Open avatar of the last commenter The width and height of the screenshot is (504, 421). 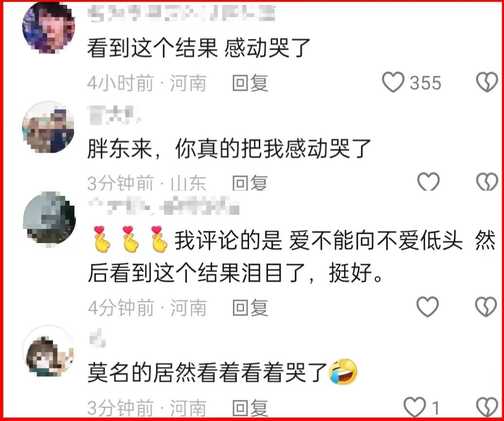tap(49, 351)
